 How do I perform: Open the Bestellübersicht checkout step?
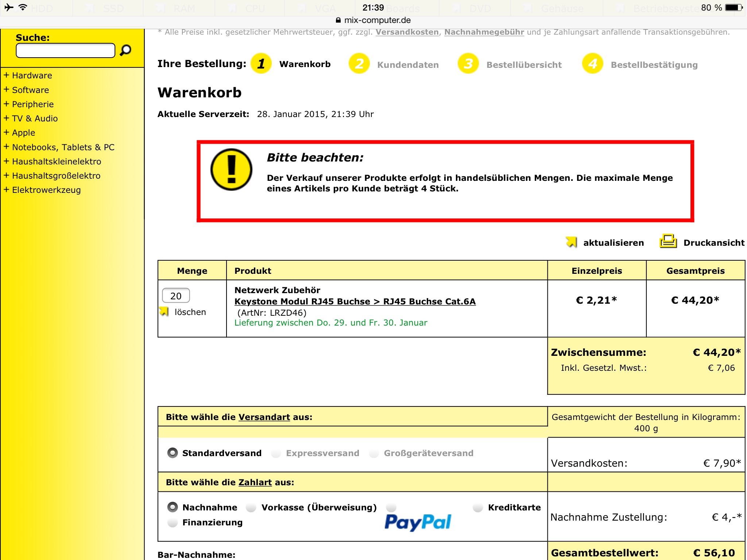tap(524, 65)
